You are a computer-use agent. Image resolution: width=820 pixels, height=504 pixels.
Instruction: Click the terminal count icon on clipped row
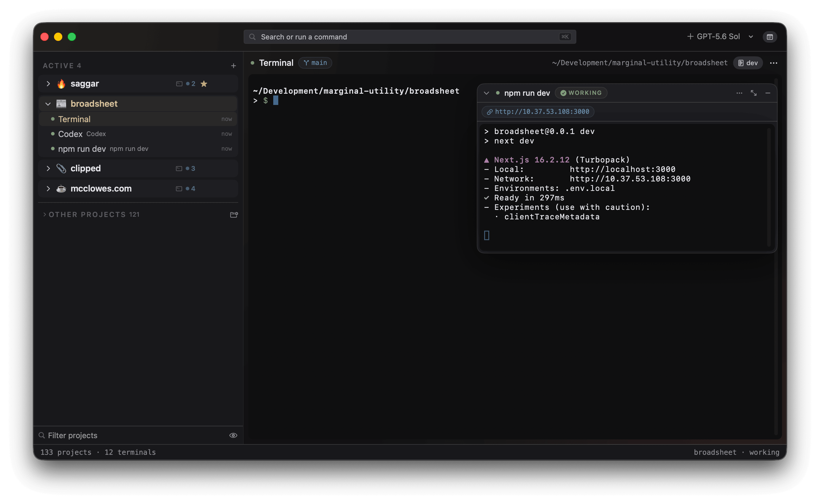coord(179,168)
